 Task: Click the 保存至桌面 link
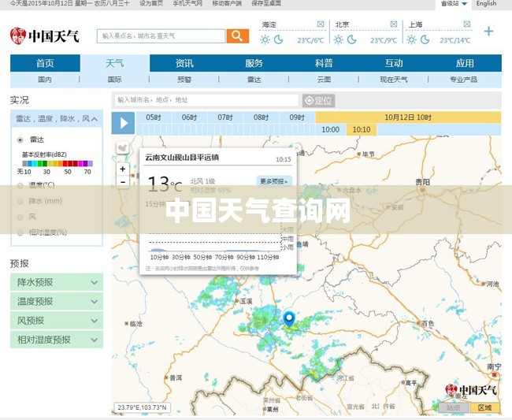click(x=266, y=4)
